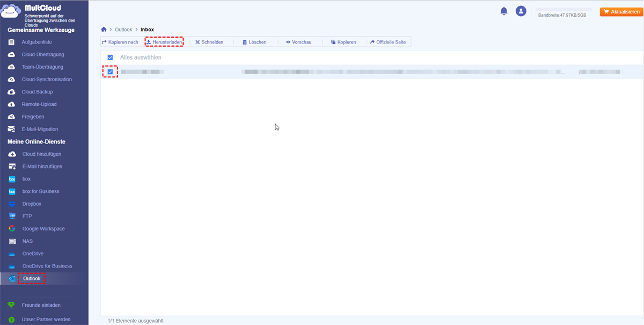Click the Google Workspace logo icon

click(x=12, y=229)
